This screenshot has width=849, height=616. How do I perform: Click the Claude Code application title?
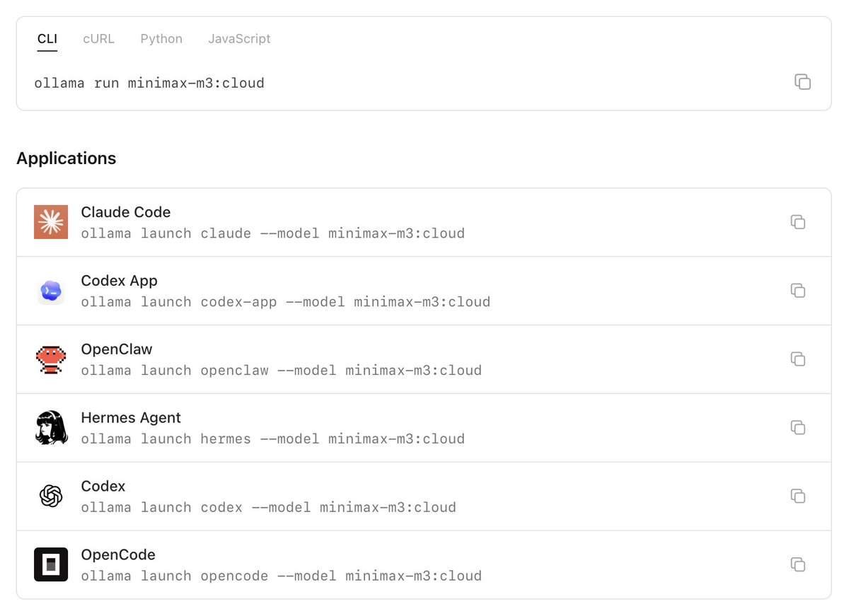pos(126,212)
